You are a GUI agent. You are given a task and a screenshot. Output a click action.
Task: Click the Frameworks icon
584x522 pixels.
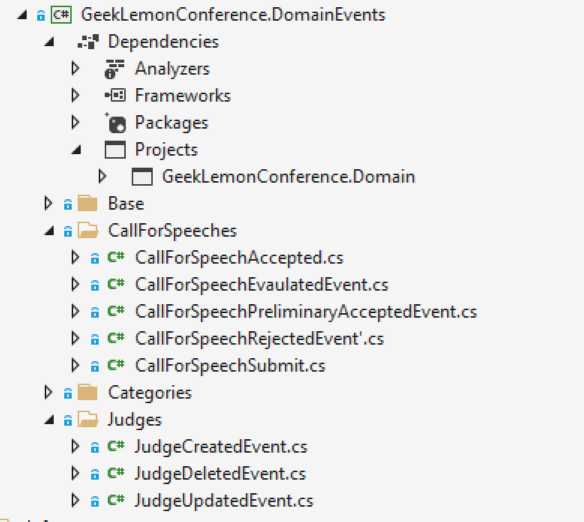pyautogui.click(x=115, y=96)
